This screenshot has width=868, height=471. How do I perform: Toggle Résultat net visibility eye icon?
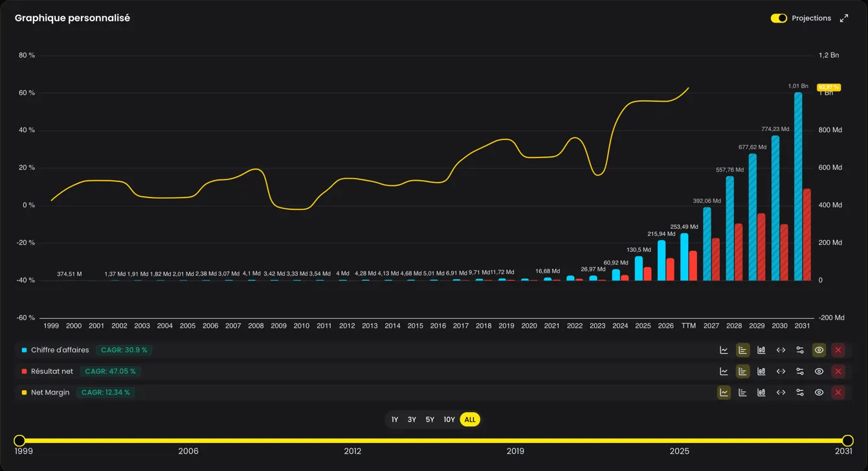click(819, 371)
